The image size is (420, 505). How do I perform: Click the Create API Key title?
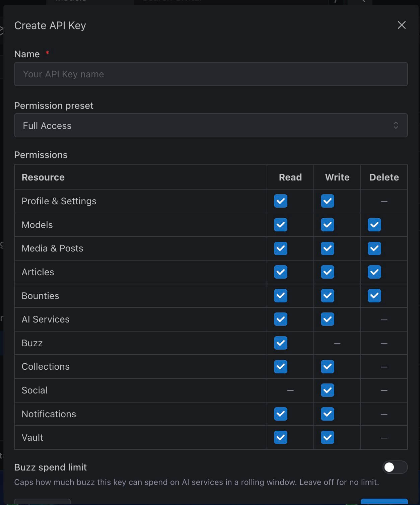[x=50, y=25]
